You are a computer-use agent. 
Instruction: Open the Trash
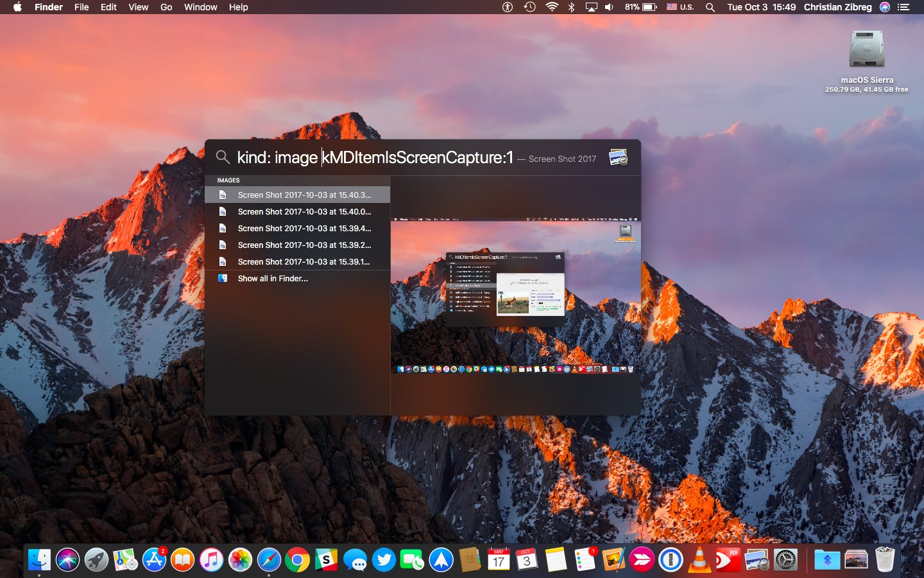885,559
